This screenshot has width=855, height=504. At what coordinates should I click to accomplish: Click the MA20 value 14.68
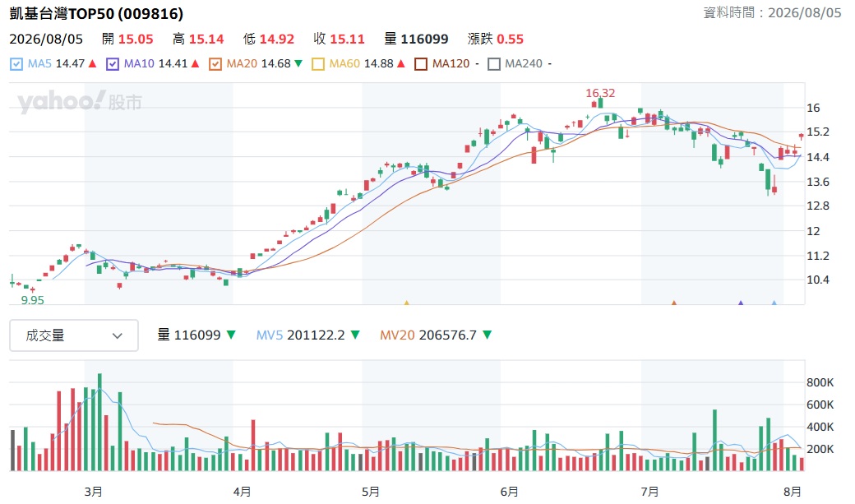pos(276,64)
